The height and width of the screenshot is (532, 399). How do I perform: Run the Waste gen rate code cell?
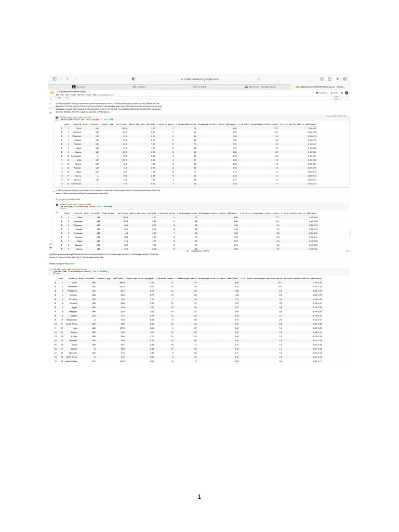coord(57,118)
